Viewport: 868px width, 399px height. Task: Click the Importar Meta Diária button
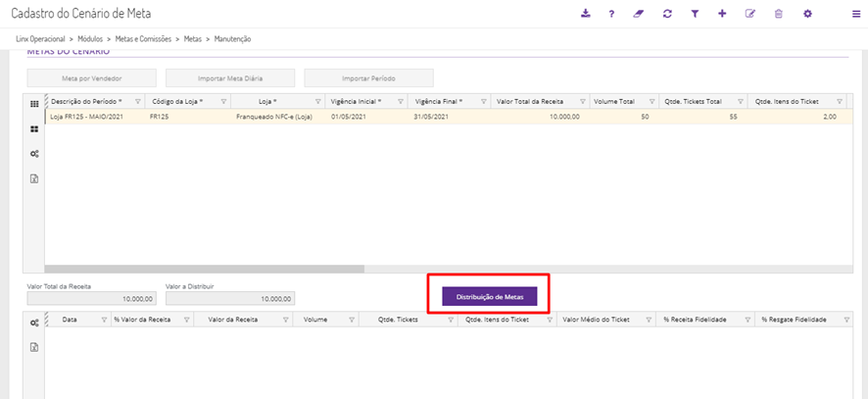(230, 78)
